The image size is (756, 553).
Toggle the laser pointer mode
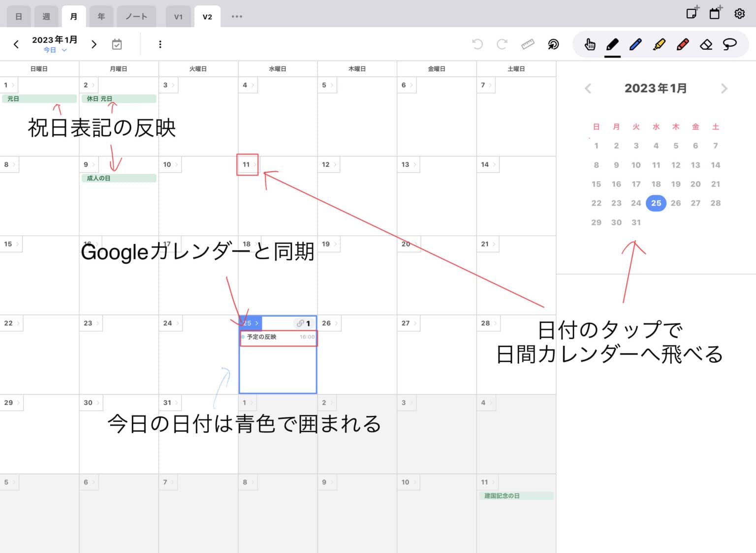click(553, 44)
